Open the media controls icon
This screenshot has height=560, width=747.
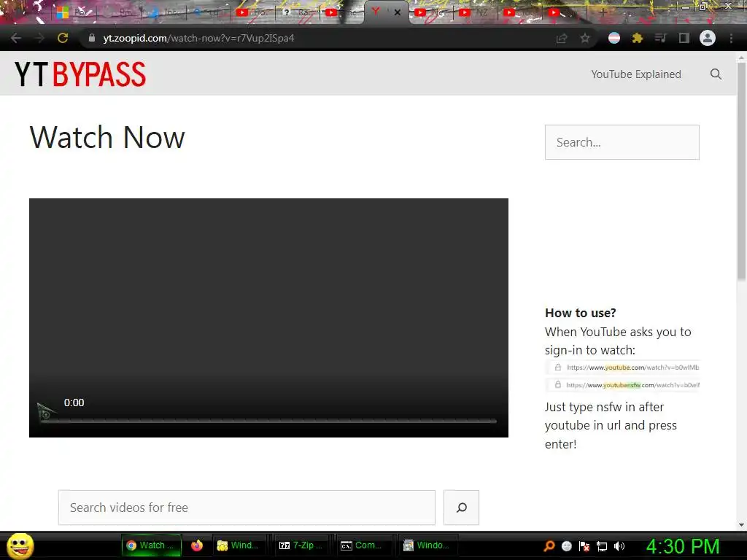(661, 38)
